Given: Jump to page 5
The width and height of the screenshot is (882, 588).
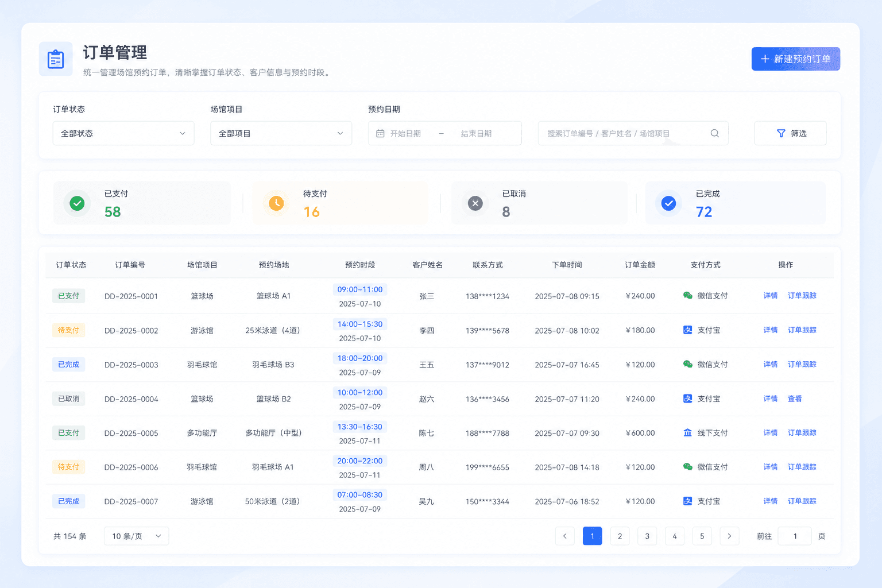Looking at the screenshot, I should (x=702, y=536).
